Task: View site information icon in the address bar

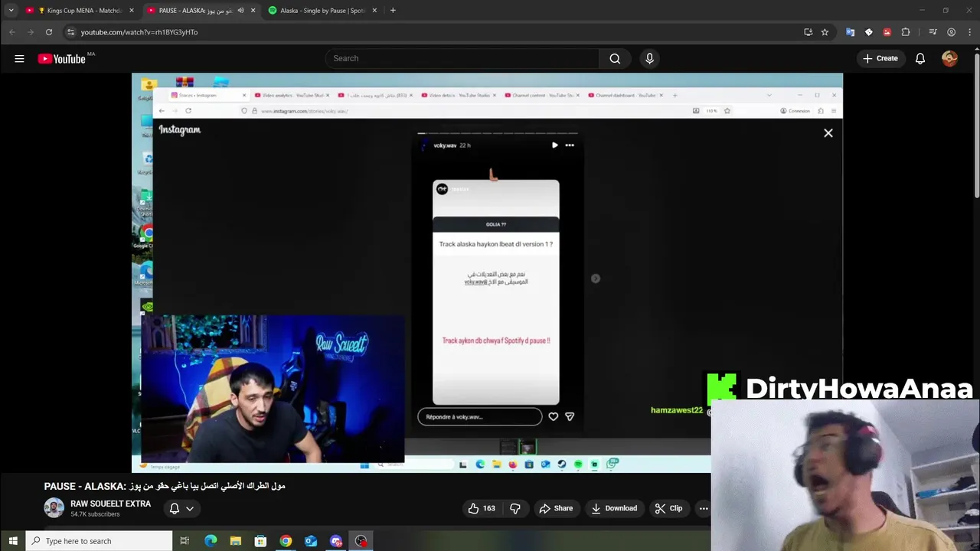Action: click(70, 32)
